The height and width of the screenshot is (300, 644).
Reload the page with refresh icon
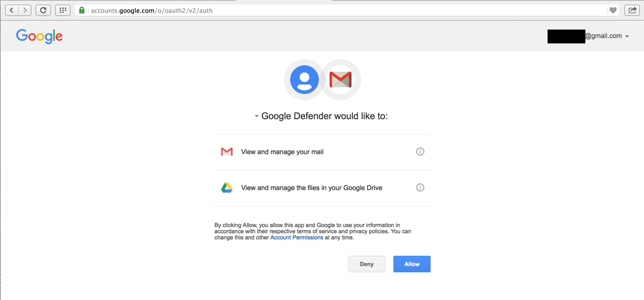coord(43,10)
